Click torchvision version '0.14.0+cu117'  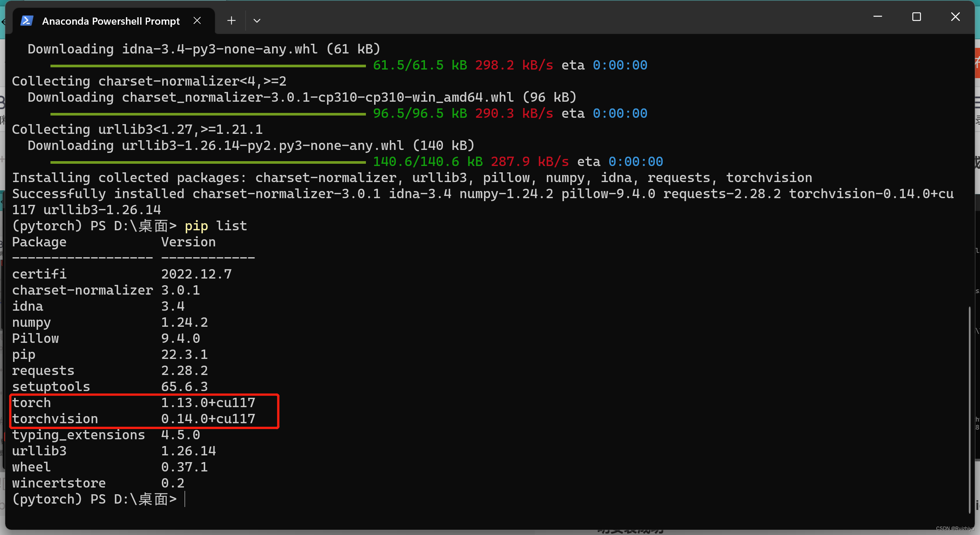tap(208, 419)
